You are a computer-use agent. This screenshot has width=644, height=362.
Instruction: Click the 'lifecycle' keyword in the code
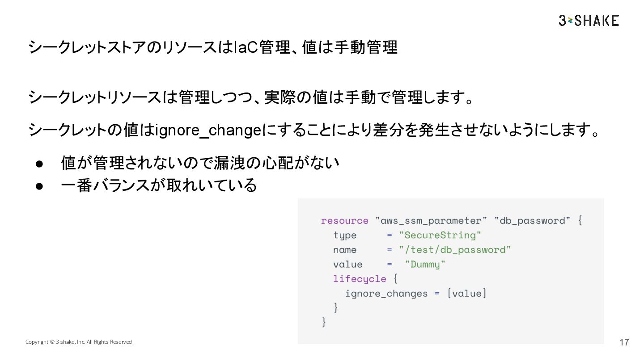coord(360,279)
